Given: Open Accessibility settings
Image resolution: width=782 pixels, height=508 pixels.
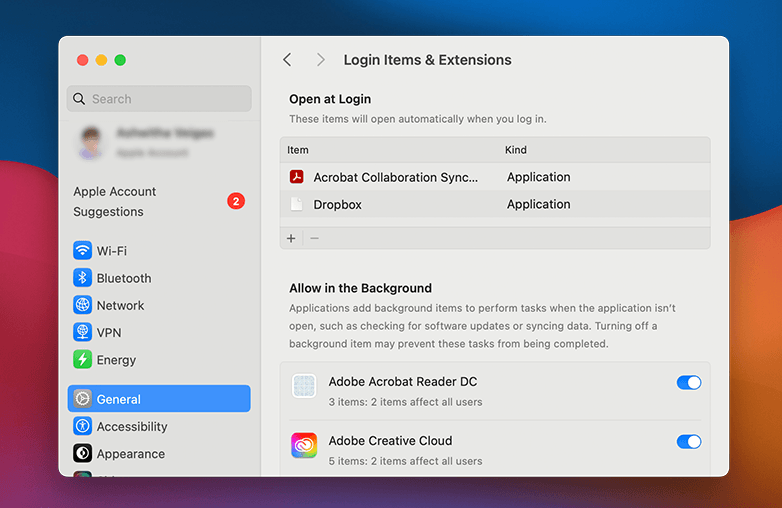Looking at the screenshot, I should (x=159, y=426).
